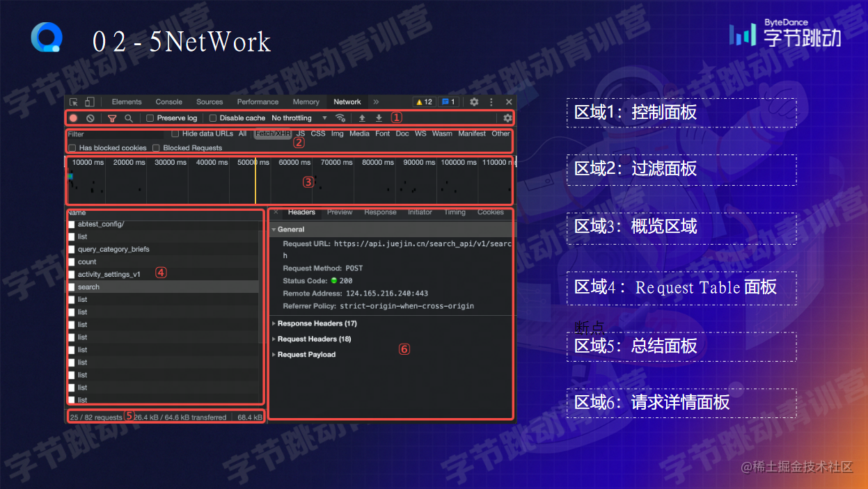Click the export HAR download icon
Image resolution: width=868 pixels, height=489 pixels.
379,118
